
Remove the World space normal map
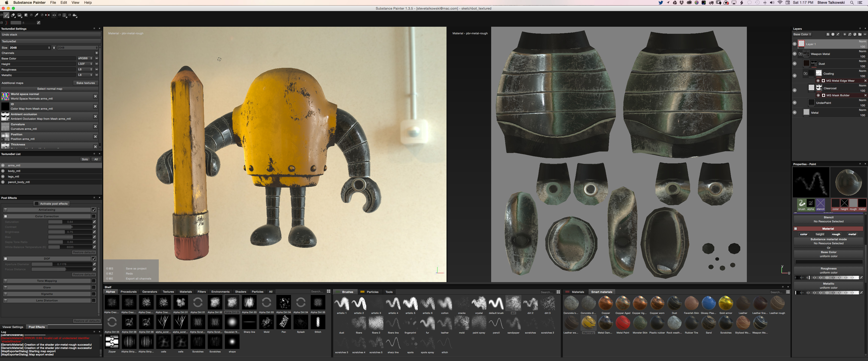pyautogui.click(x=95, y=96)
